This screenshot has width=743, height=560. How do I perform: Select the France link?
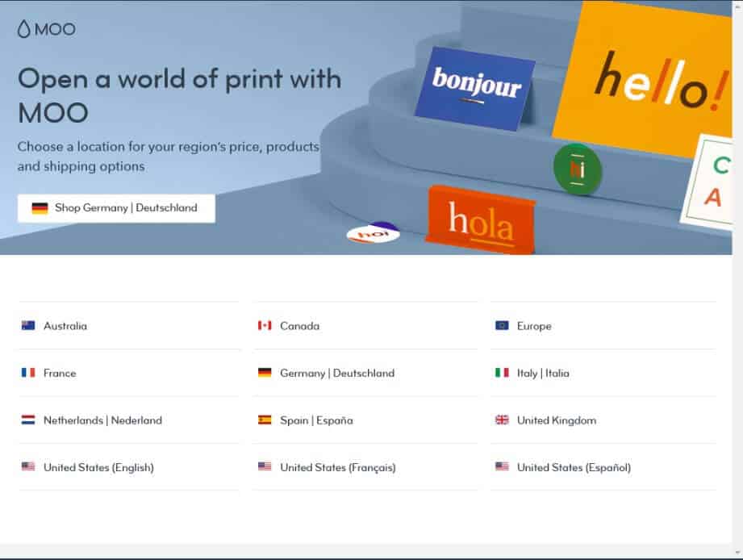(60, 374)
